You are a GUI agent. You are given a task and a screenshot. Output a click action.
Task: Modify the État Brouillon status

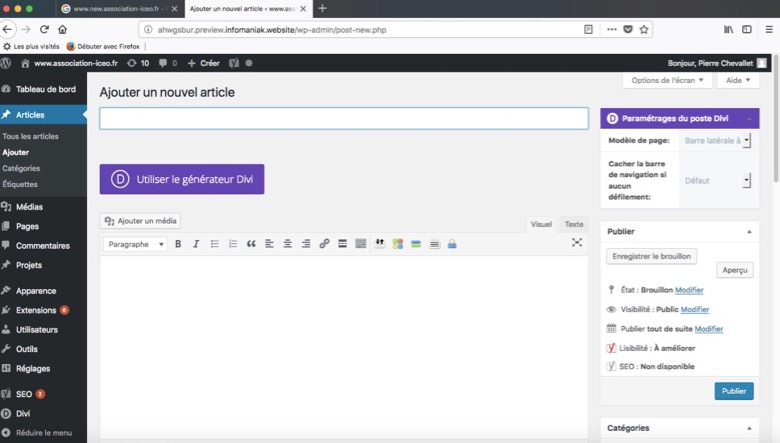pyautogui.click(x=689, y=290)
